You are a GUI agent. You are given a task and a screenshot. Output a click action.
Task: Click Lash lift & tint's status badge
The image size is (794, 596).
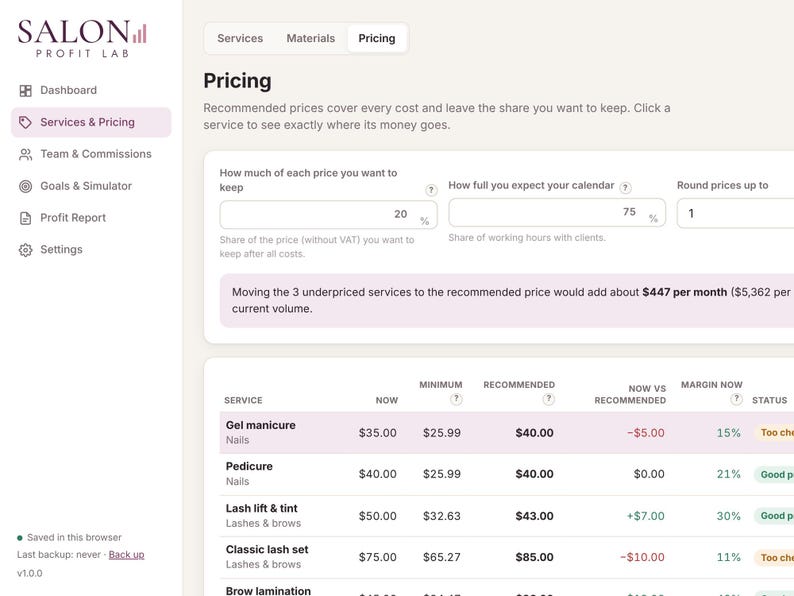coord(774,515)
